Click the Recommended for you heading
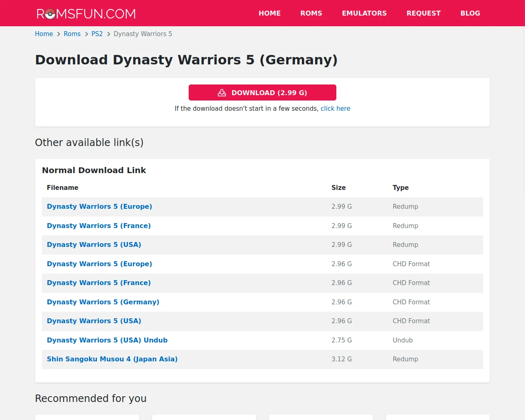The image size is (525, 420). [91, 399]
